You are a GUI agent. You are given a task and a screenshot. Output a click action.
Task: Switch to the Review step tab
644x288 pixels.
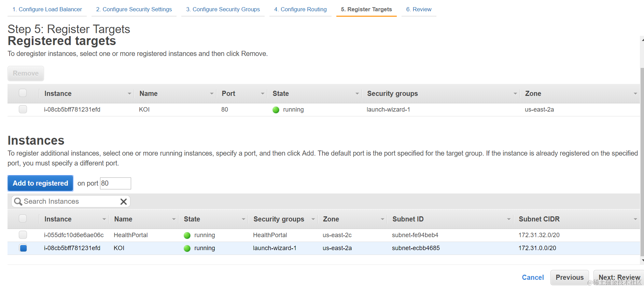[x=419, y=9]
